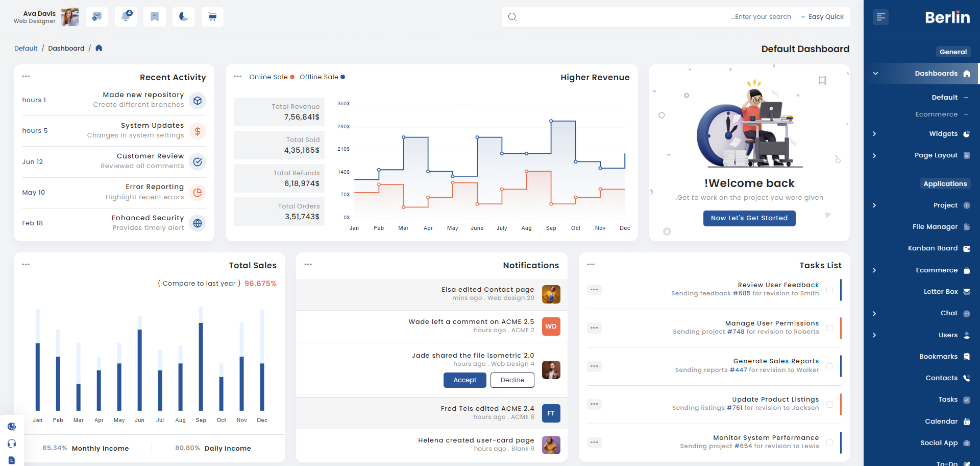Collapse sidebar with the menu toggle icon
The height and width of the screenshot is (466, 980).
coord(880,17)
